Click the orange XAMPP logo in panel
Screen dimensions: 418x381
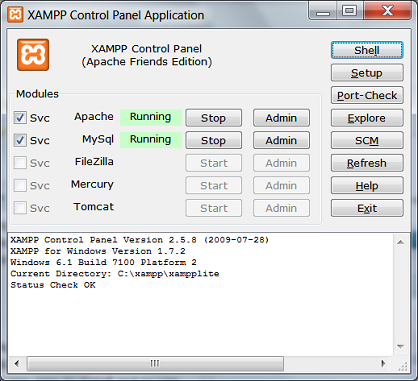pyautogui.click(x=33, y=55)
